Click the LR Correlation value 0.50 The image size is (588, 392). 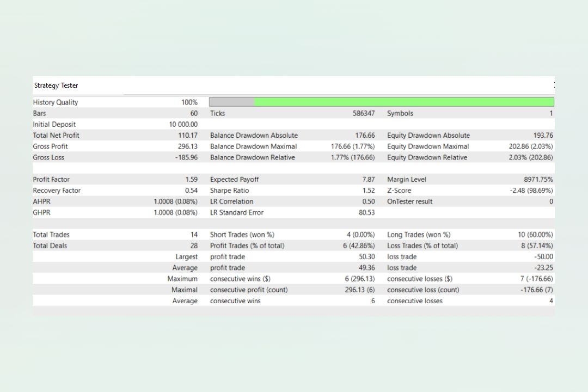368,201
